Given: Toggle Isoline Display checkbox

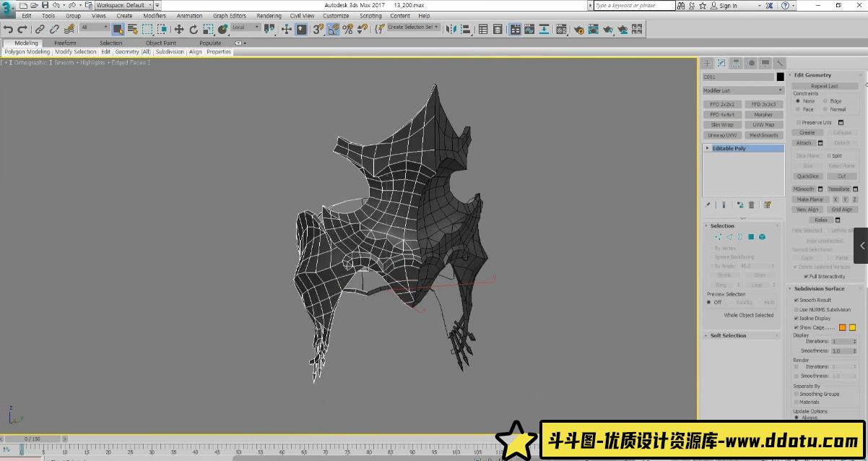Looking at the screenshot, I should point(797,318).
